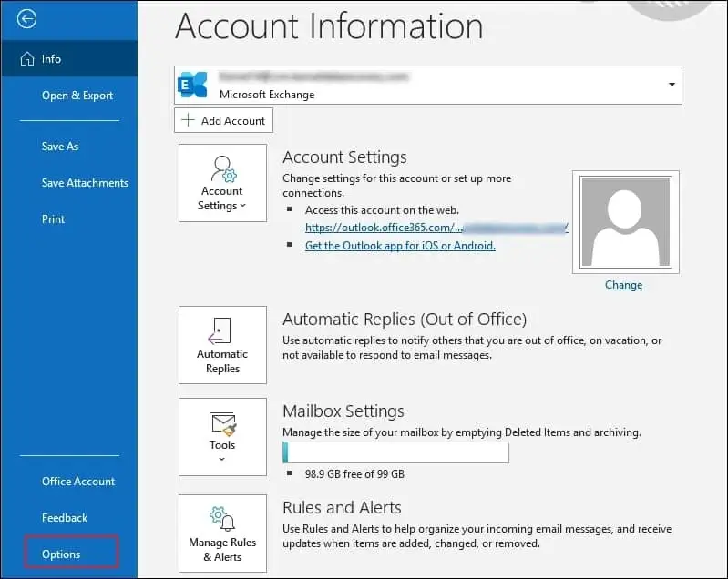Click the Automatic Replies button label
728x579 pixels.
pos(222,361)
